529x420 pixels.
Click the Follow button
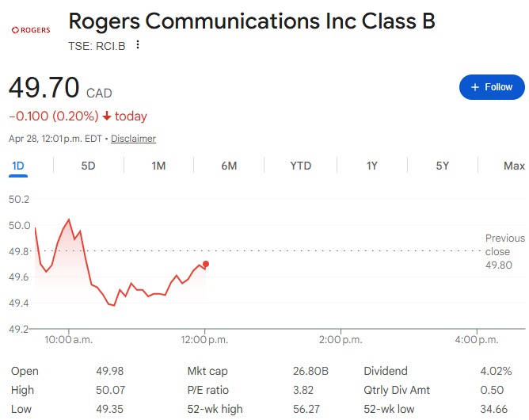click(492, 87)
